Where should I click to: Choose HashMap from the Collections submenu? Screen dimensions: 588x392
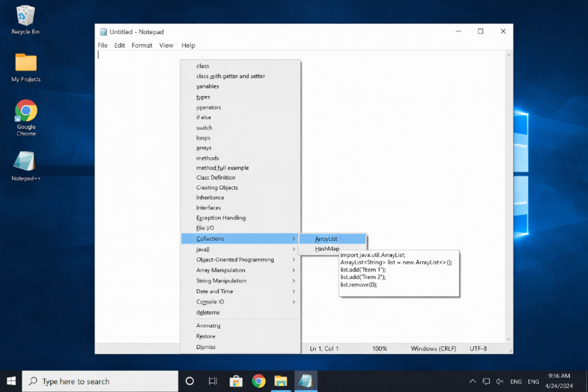pos(327,249)
